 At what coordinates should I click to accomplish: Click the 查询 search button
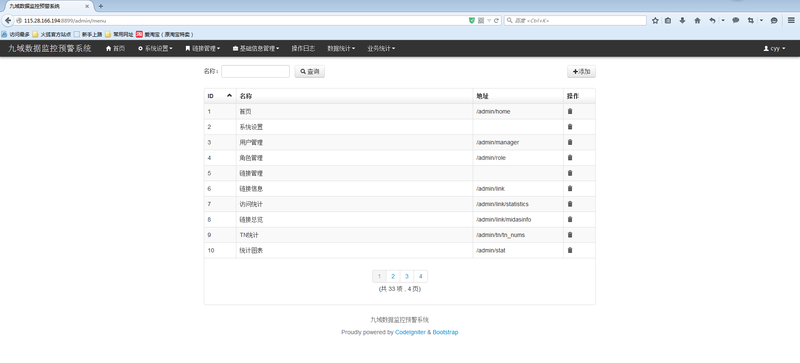click(x=310, y=72)
